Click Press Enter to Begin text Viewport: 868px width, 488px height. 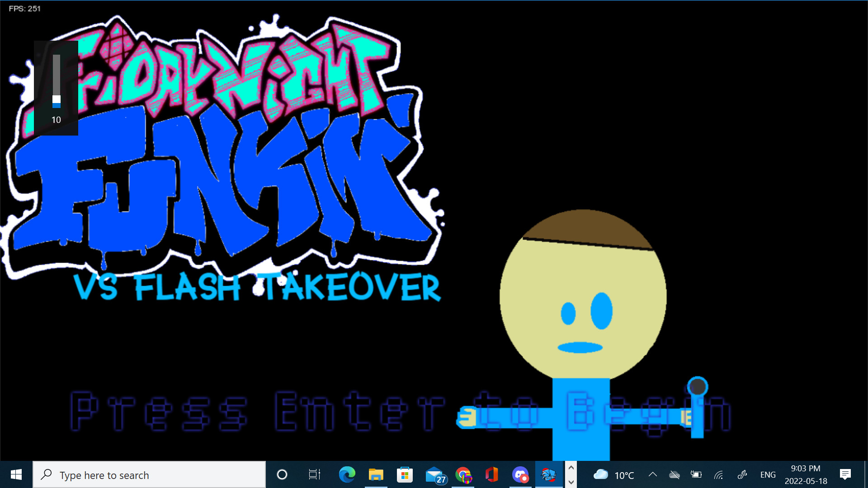pyautogui.click(x=400, y=411)
